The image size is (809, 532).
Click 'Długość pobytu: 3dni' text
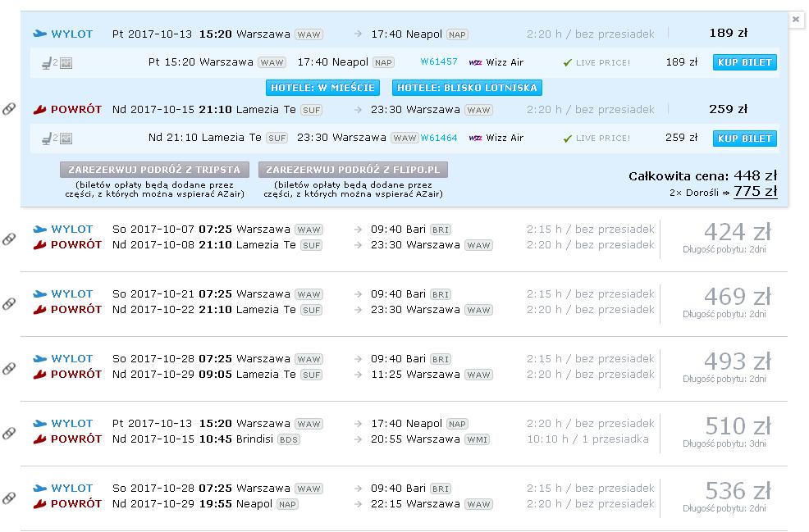point(724,443)
